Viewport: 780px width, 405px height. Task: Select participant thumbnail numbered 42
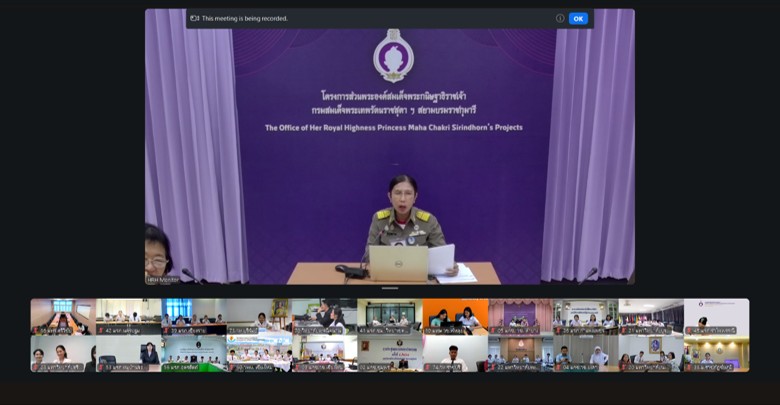128,316
